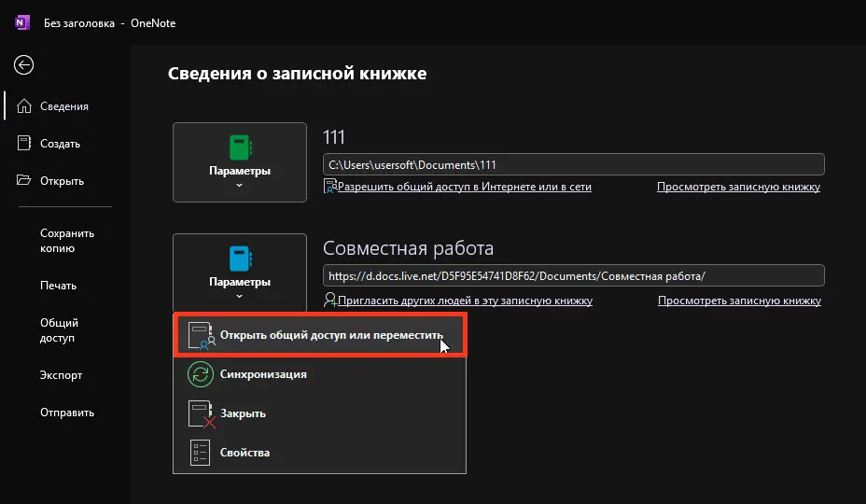Open Экспорт from the sidebar
866x504 pixels.
[61, 375]
